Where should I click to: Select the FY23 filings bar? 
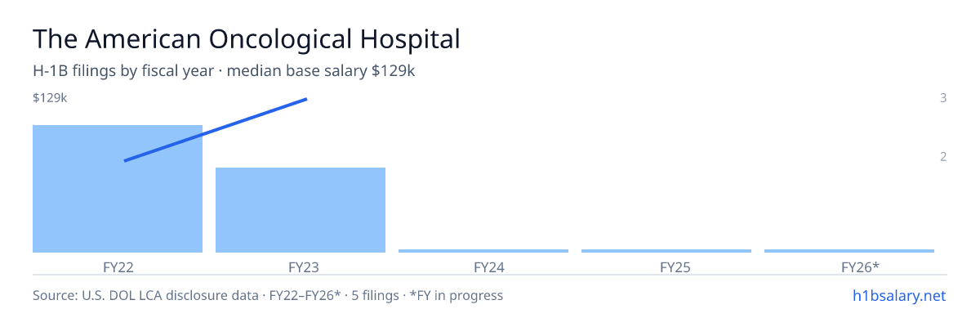pos(301,210)
